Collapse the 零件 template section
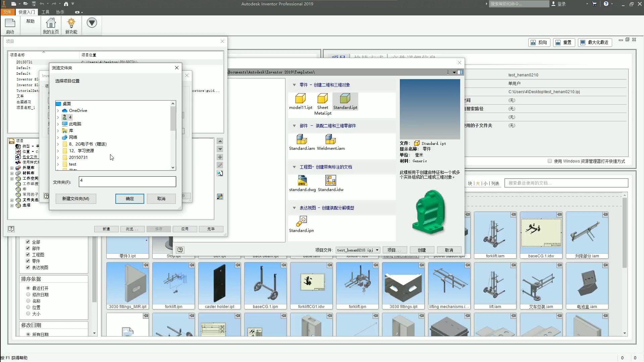 [x=294, y=85]
